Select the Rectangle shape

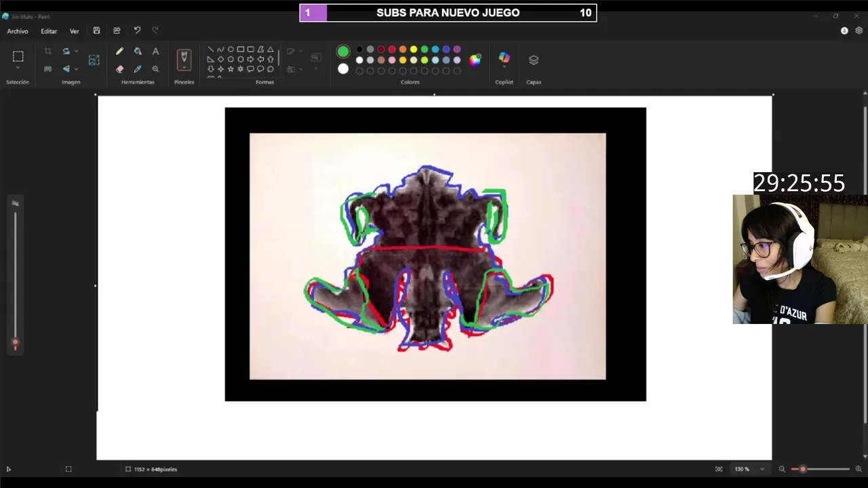pyautogui.click(x=240, y=49)
